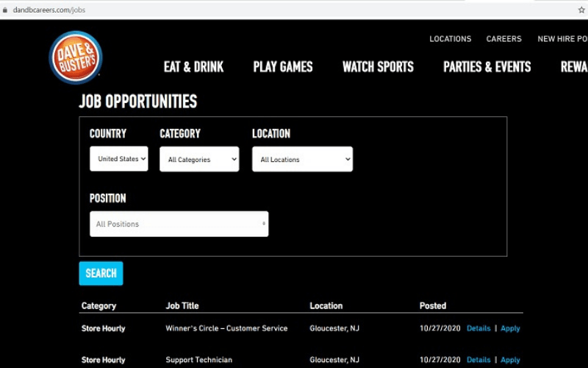Go to Locations page
588x368 pixels.
[x=451, y=39]
